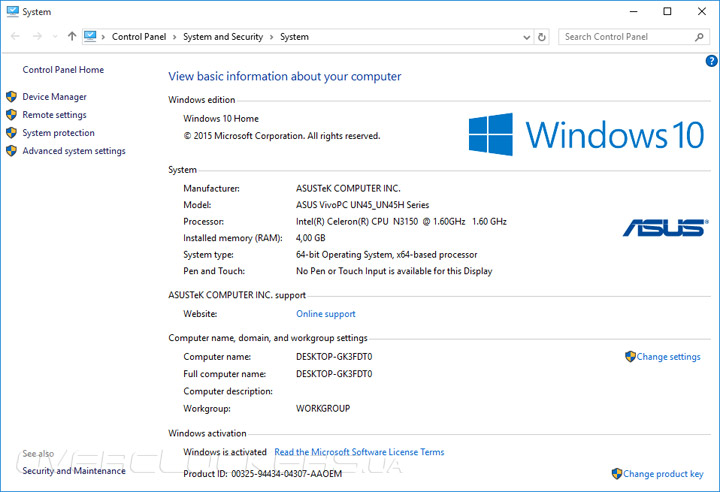Screen dimensions: 720x492
Task: Go to Control Panel Home
Action: [63, 70]
